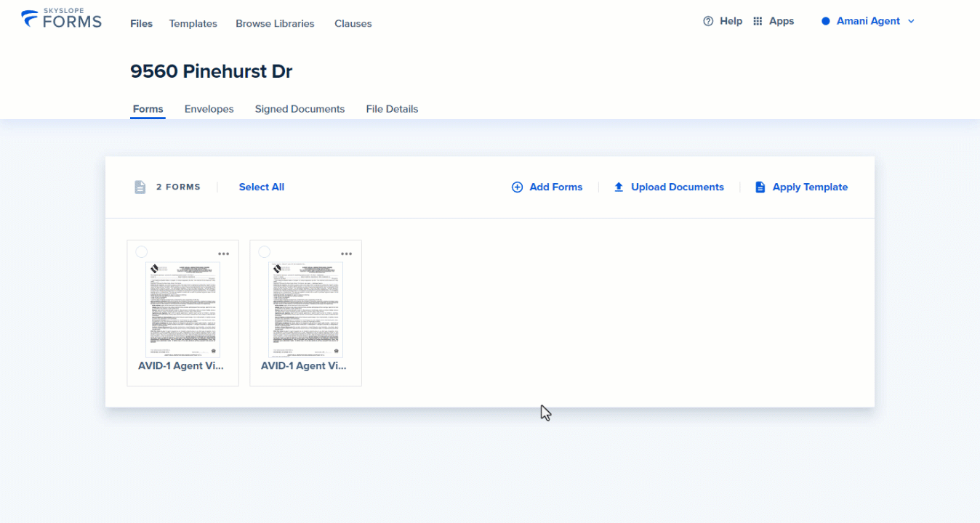Image resolution: width=980 pixels, height=523 pixels.
Task: Click the document icon beside 2 Forms
Action: pos(140,187)
